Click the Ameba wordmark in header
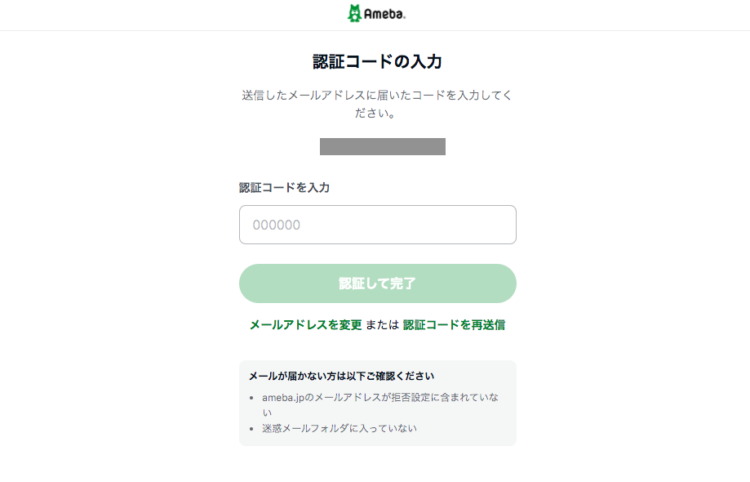 [385, 14]
